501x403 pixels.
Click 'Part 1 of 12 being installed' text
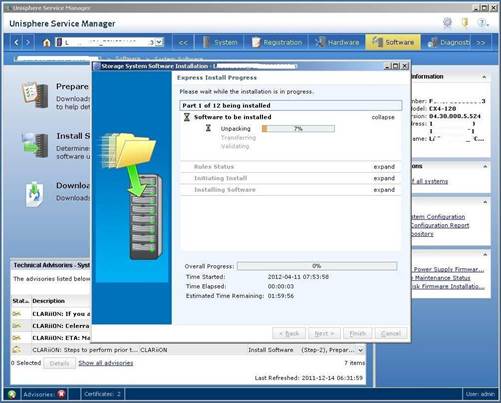(x=226, y=106)
